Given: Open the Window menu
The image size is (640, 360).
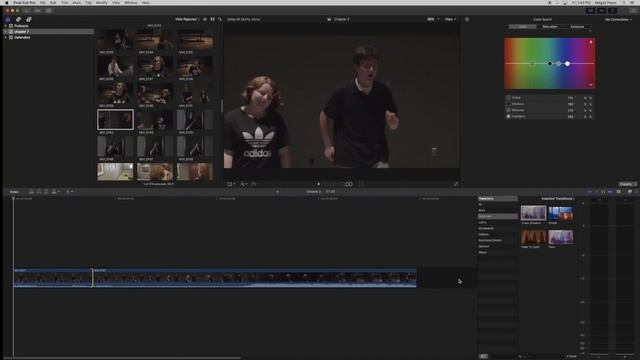Looking at the screenshot, I should click(131, 2).
